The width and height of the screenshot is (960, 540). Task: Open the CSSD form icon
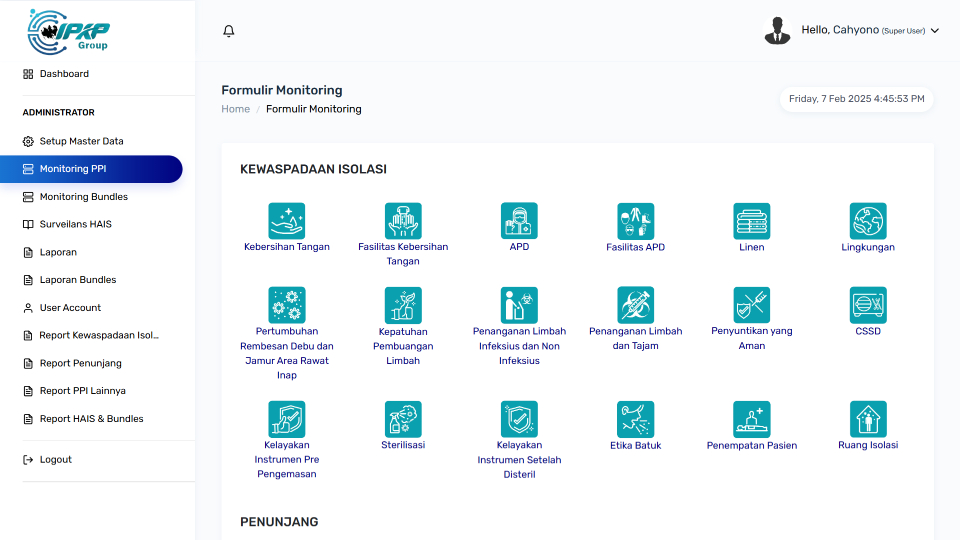tap(868, 305)
